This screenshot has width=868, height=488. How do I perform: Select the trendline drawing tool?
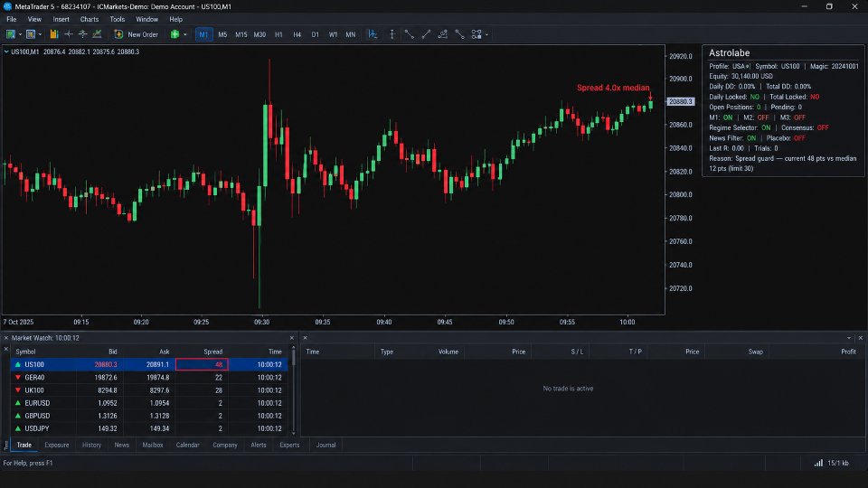point(426,34)
